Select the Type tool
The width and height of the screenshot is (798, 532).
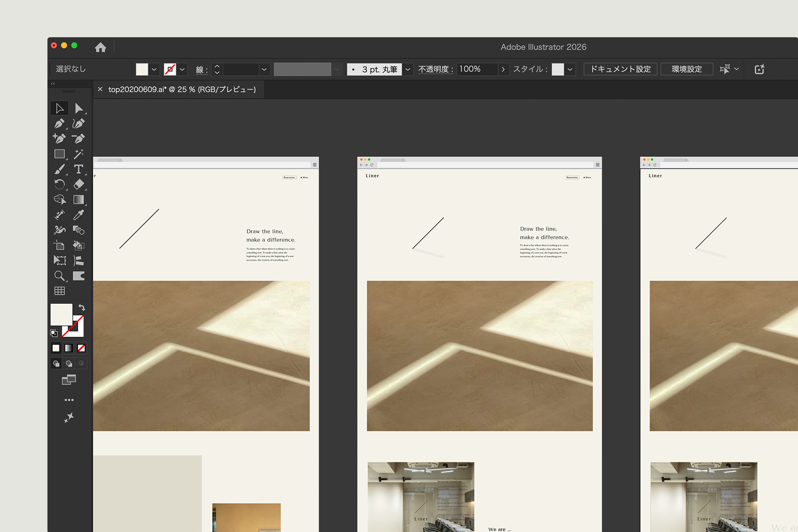(78, 169)
